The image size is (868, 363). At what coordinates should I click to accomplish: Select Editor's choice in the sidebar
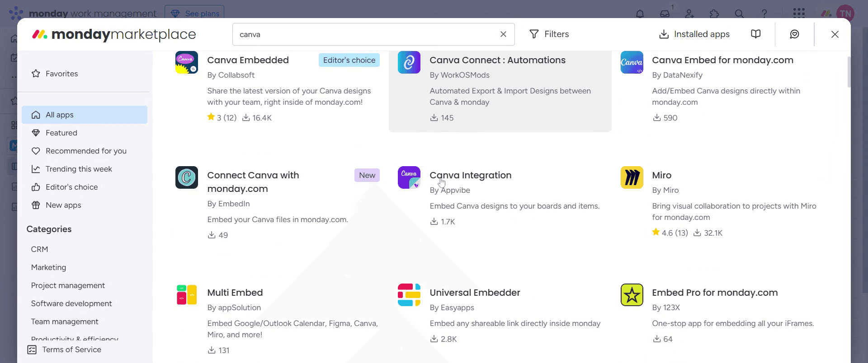point(85,187)
